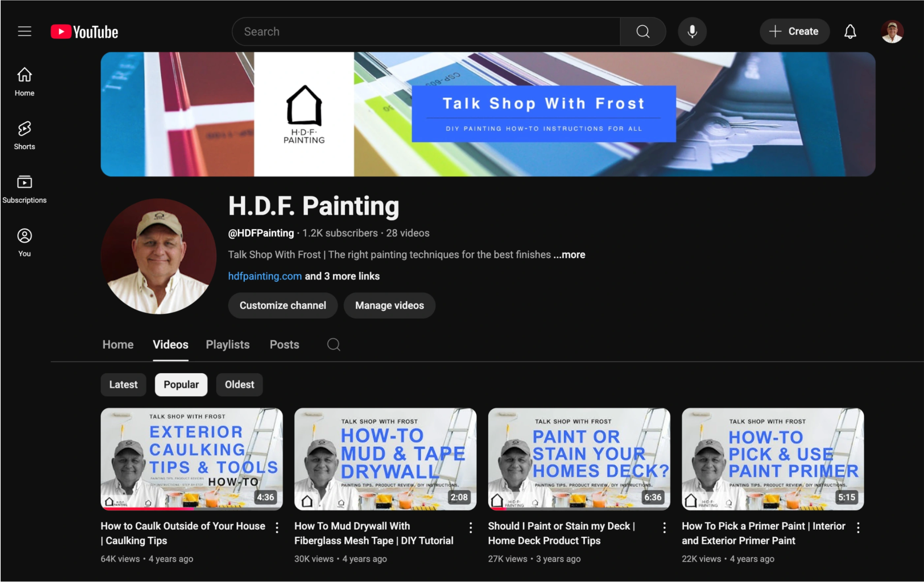Open the hamburger guide menu
Viewport: 924px width, 582px height.
coord(24,31)
